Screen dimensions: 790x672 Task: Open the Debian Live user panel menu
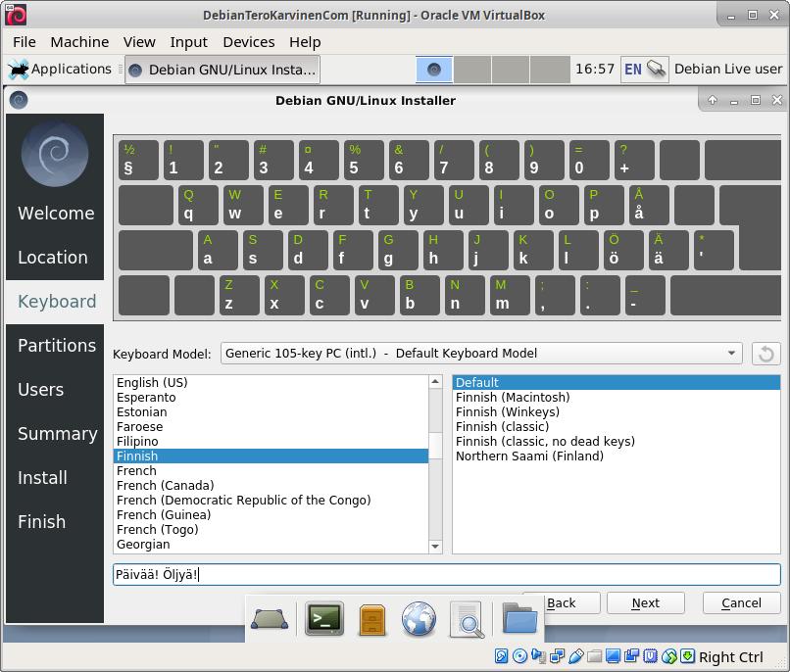(x=728, y=70)
